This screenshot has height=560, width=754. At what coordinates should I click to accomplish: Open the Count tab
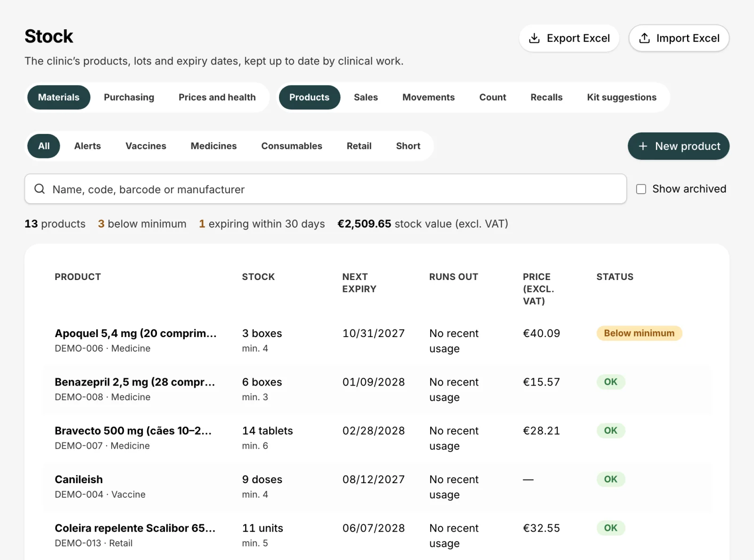[493, 97]
